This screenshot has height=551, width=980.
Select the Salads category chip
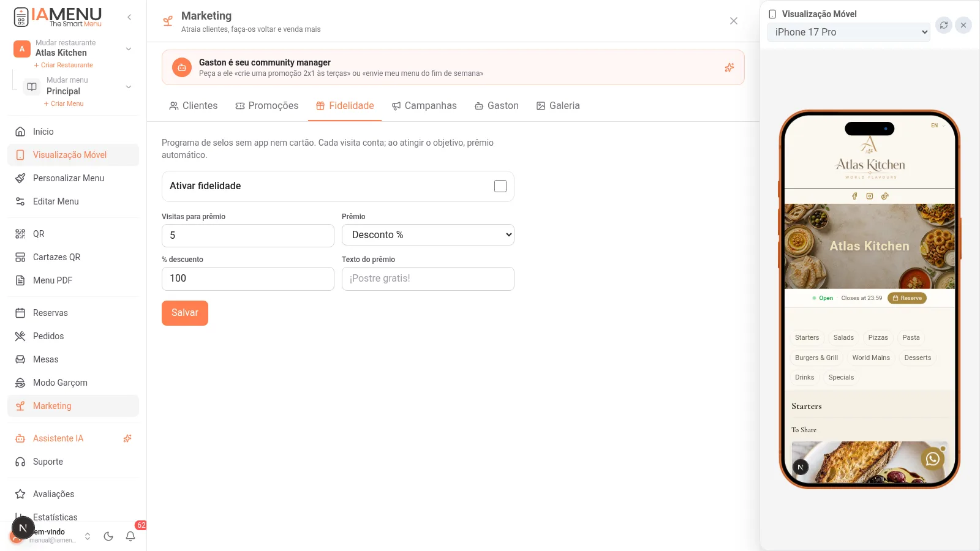[843, 338]
